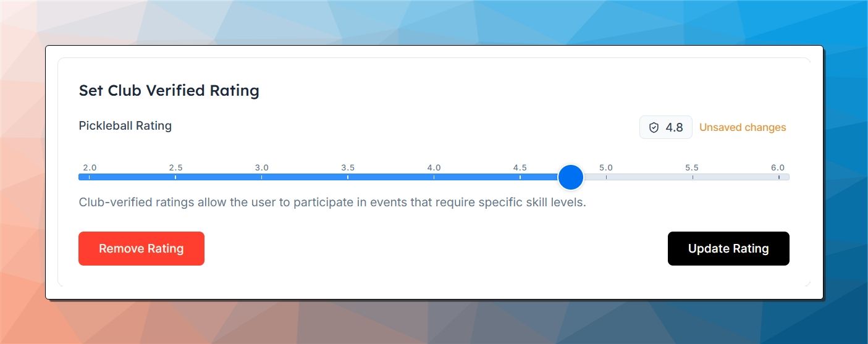This screenshot has width=868, height=344.
Task: Click the filled blue track between 3.0 and 3.5
Action: (305, 177)
